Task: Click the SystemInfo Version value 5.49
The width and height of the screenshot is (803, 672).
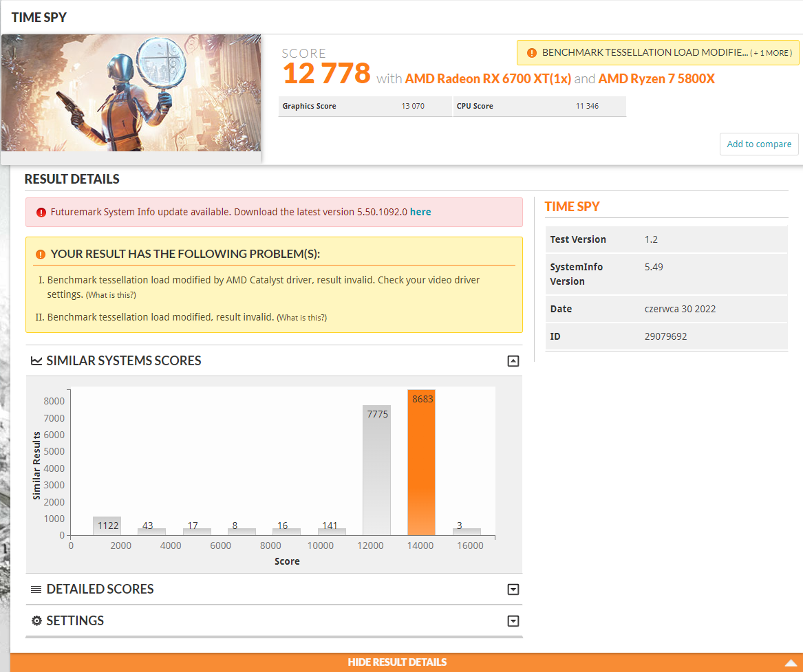Action: (x=654, y=267)
